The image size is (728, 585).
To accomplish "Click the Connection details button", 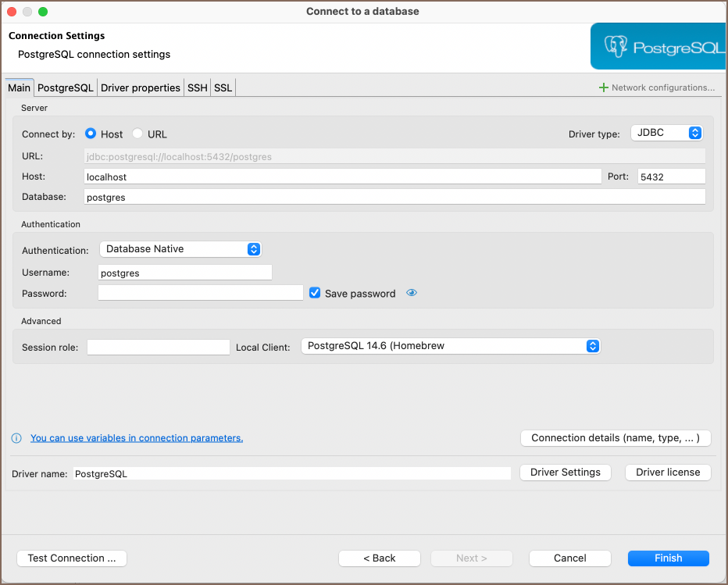I will [616, 438].
